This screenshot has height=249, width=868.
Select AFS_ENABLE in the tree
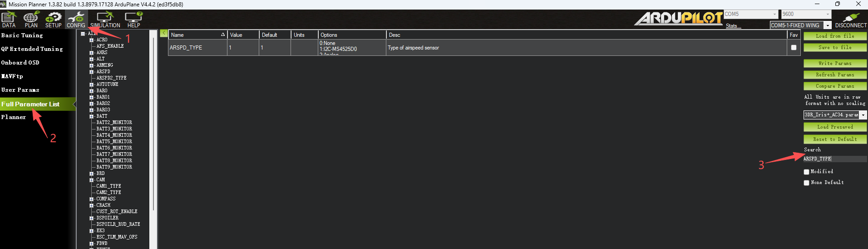pyautogui.click(x=110, y=46)
